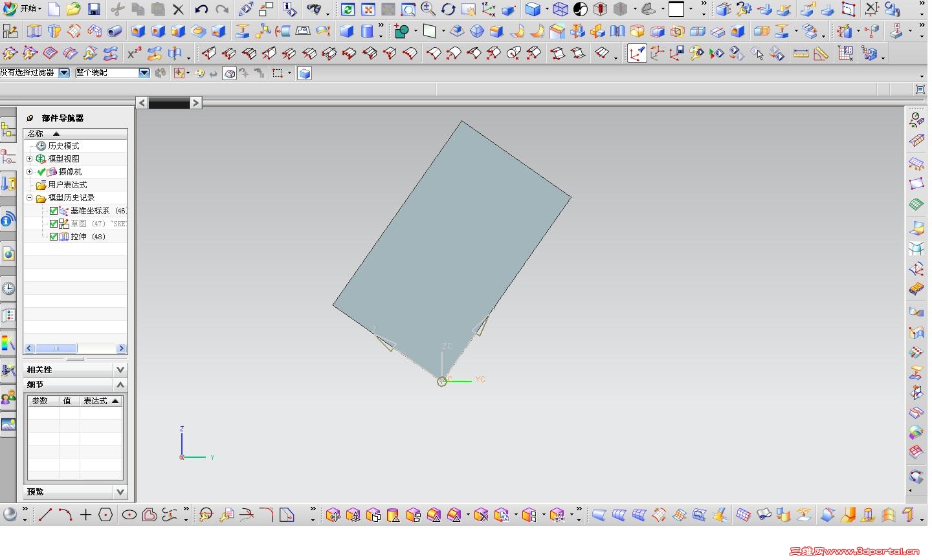The width and height of the screenshot is (932, 560).
Task: Uncheck the 拉伸 (48) feature checkbox
Action: (x=54, y=237)
